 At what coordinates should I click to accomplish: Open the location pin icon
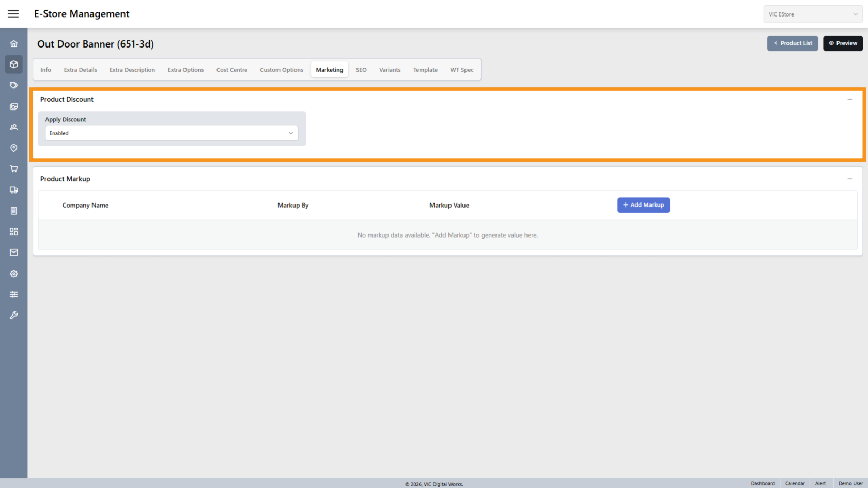point(14,148)
